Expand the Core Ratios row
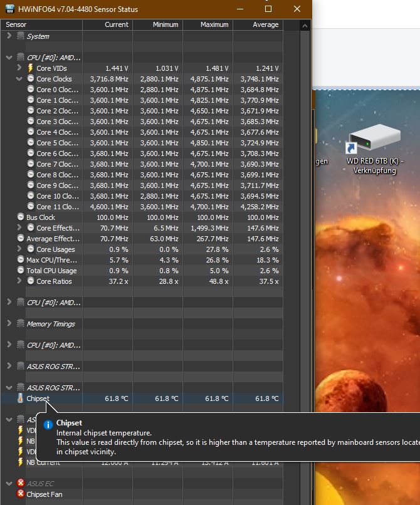This screenshot has height=505, width=420. pyautogui.click(x=19, y=281)
